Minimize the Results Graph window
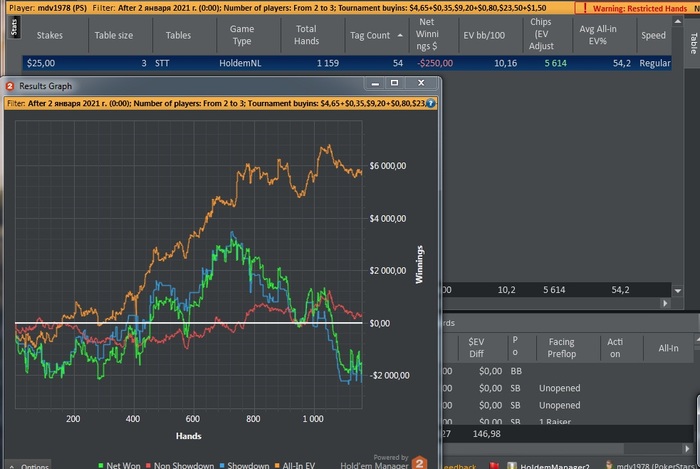Viewport: 700px width, 469px height. point(375,83)
